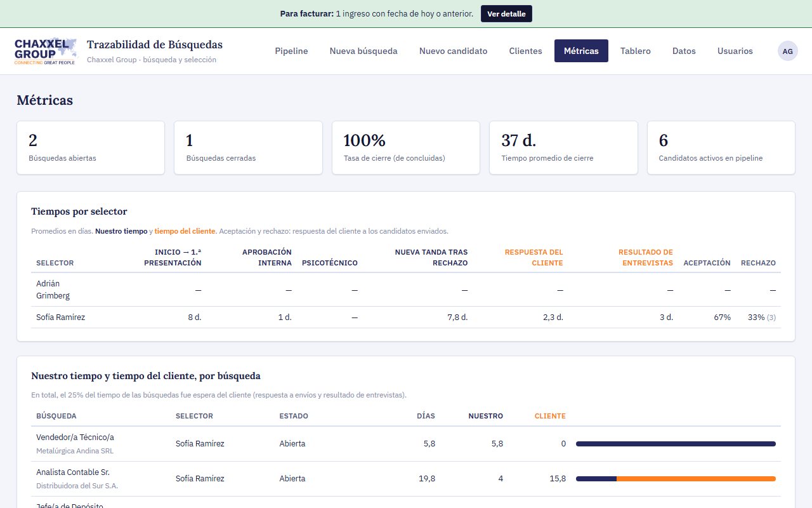Click Distribuidora del Sur S.A. client name
Viewport: 812px width, 508px height.
tap(77, 486)
